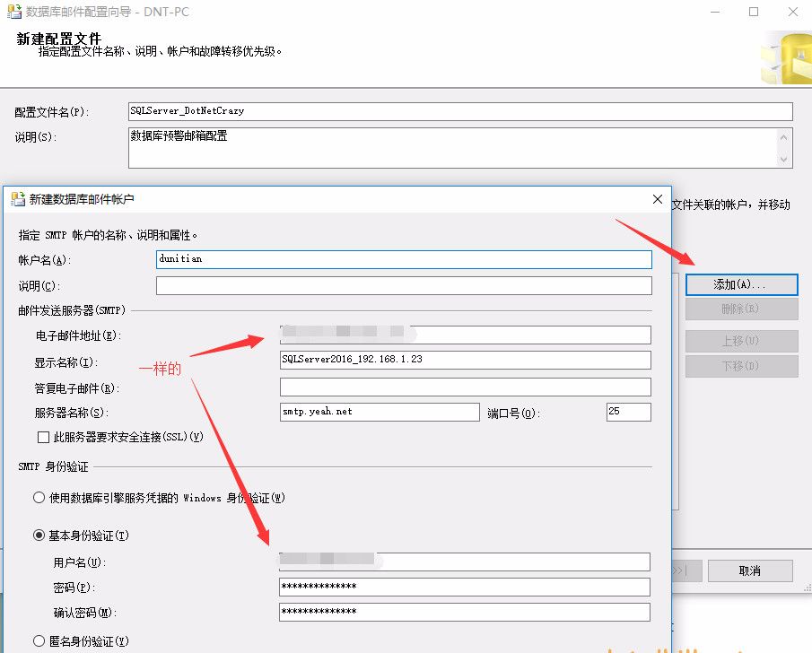Click the password field
This screenshot has width=812, height=653.
[465, 587]
